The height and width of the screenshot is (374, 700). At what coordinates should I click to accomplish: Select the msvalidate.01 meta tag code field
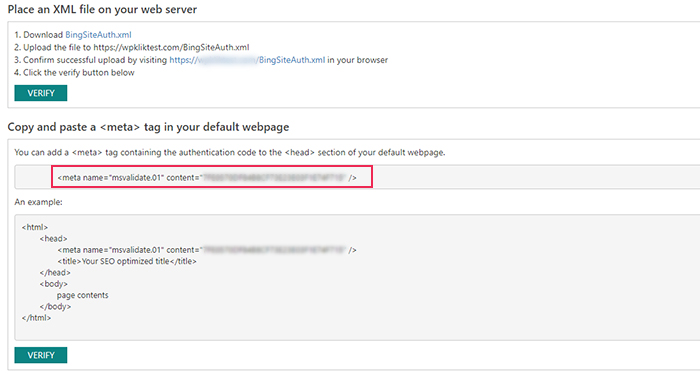(212, 177)
